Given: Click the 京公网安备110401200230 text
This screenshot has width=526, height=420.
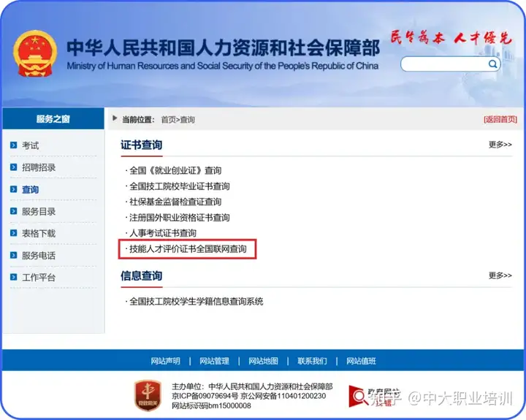Looking at the screenshot, I should pyautogui.click(x=283, y=396).
